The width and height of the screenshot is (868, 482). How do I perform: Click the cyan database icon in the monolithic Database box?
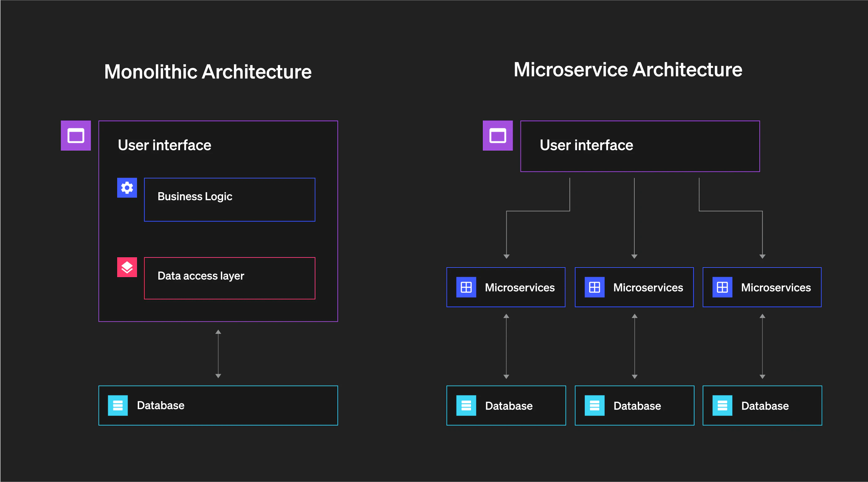[117, 405]
